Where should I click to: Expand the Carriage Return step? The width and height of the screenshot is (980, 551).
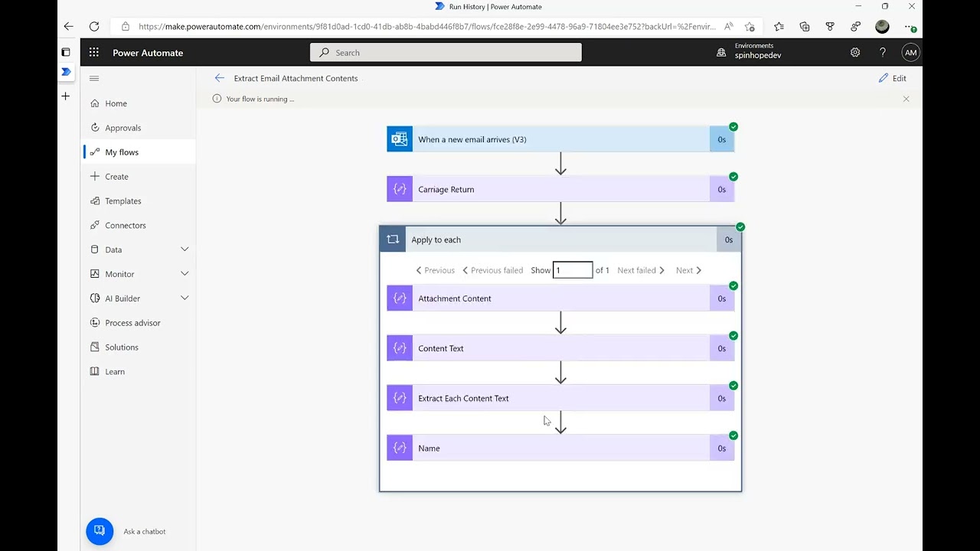tap(560, 189)
